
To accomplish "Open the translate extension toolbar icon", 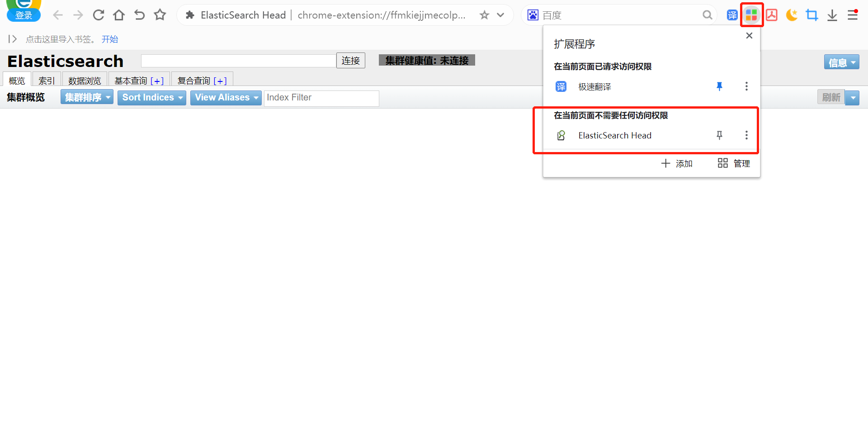I will pyautogui.click(x=732, y=15).
